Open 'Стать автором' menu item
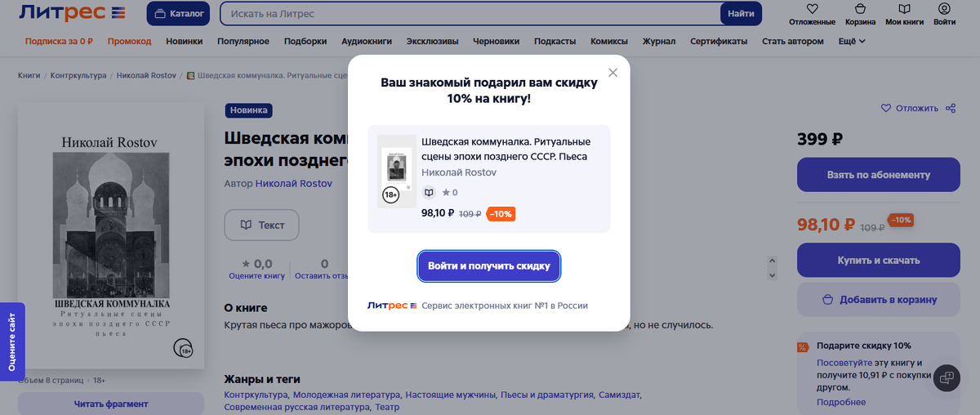 point(793,42)
